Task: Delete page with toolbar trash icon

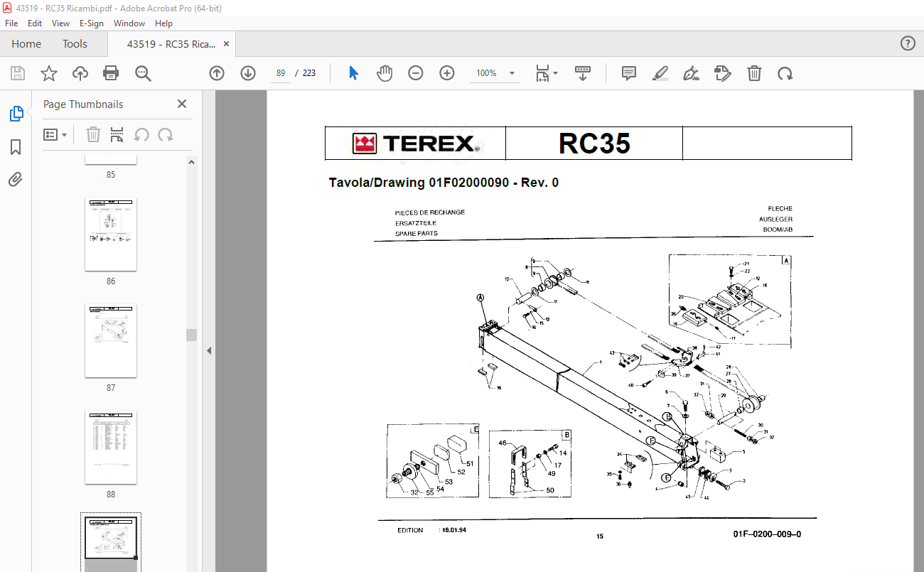Action: tap(754, 73)
